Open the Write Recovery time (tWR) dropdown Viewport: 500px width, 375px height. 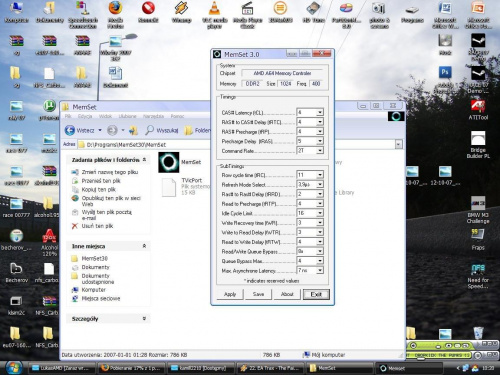click(x=320, y=223)
